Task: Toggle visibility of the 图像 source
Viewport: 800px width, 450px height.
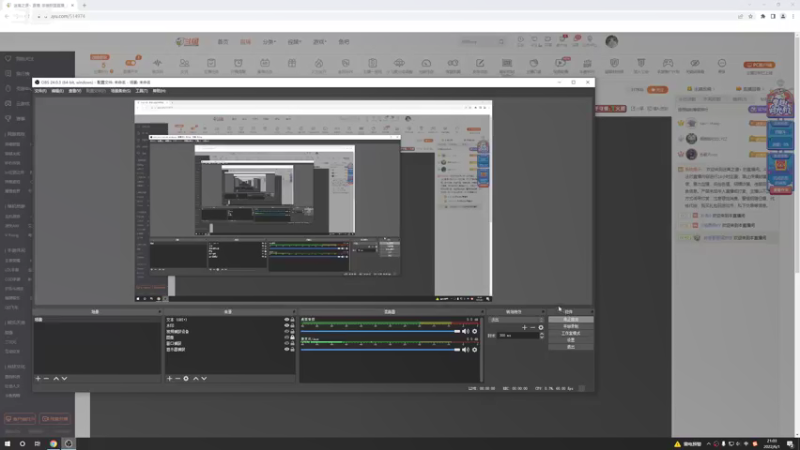Action: (287, 337)
